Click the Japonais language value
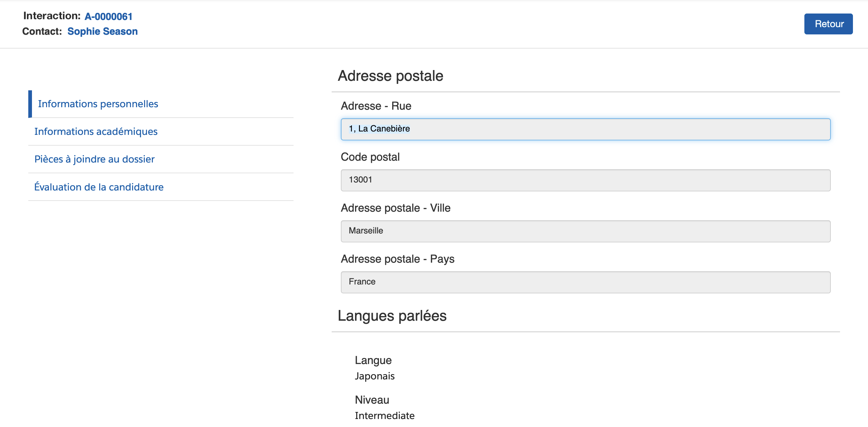The image size is (868, 427). (374, 376)
